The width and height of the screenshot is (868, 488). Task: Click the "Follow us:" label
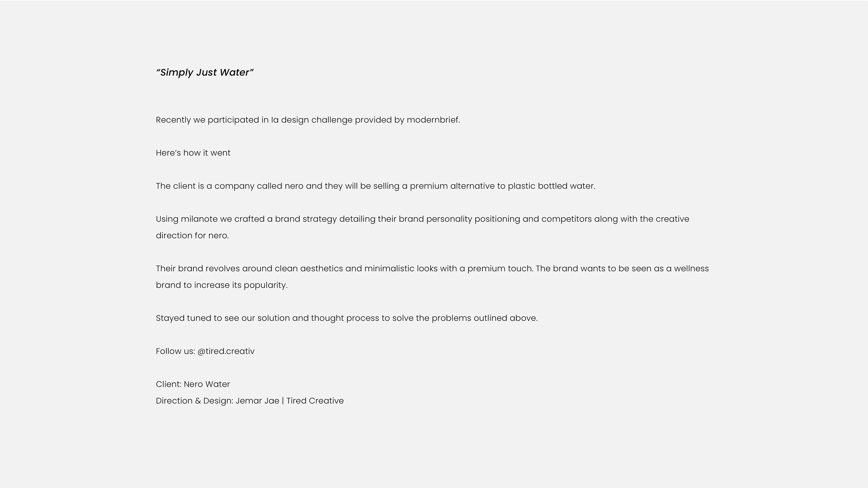coord(175,351)
